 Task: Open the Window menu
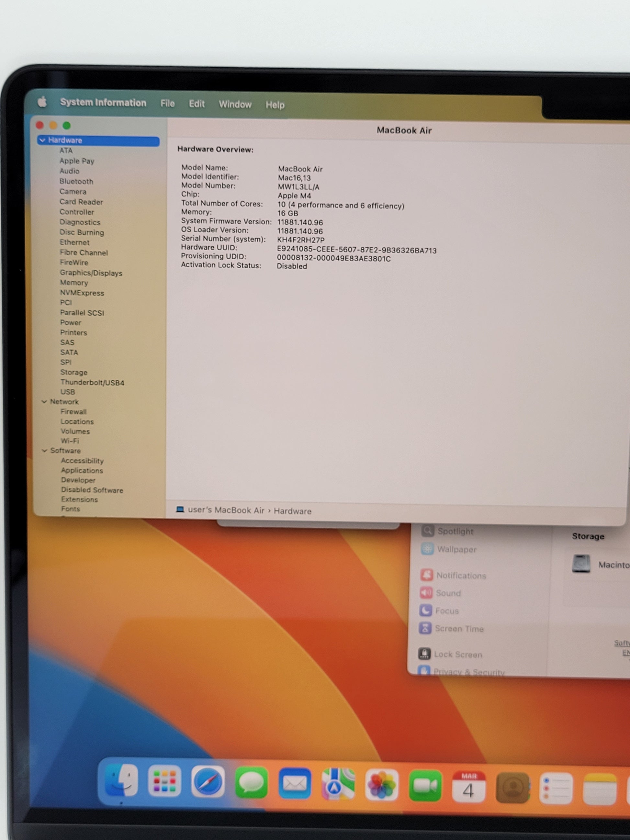[x=235, y=105]
